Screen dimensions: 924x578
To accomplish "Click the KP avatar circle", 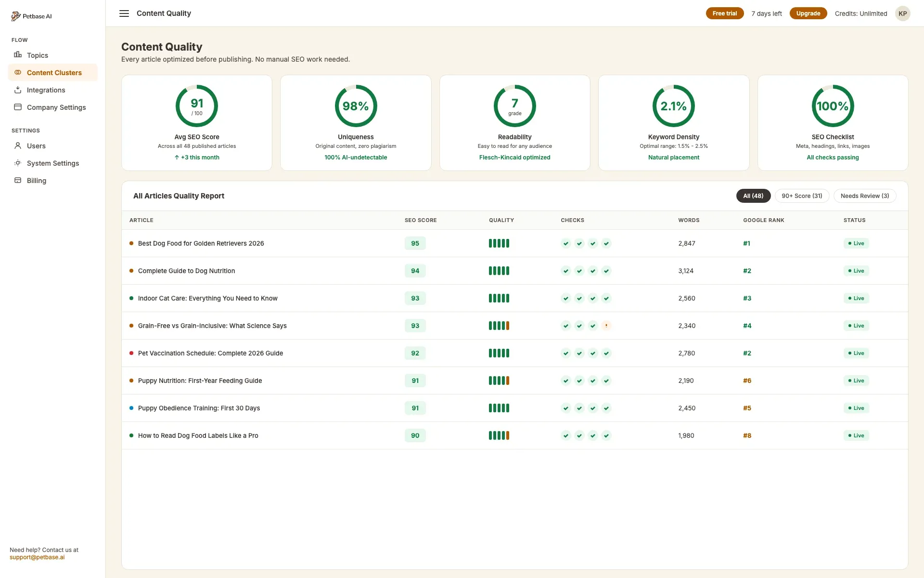I will coord(903,13).
